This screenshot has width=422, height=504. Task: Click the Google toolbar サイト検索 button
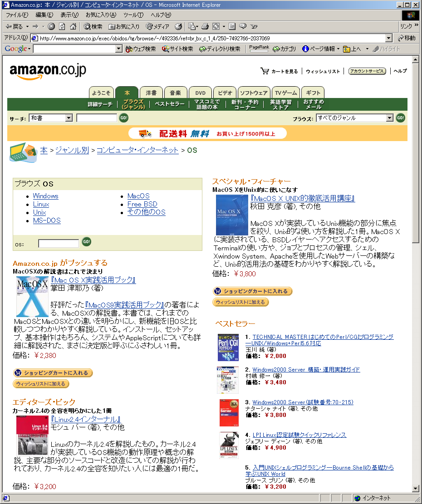coord(177,49)
